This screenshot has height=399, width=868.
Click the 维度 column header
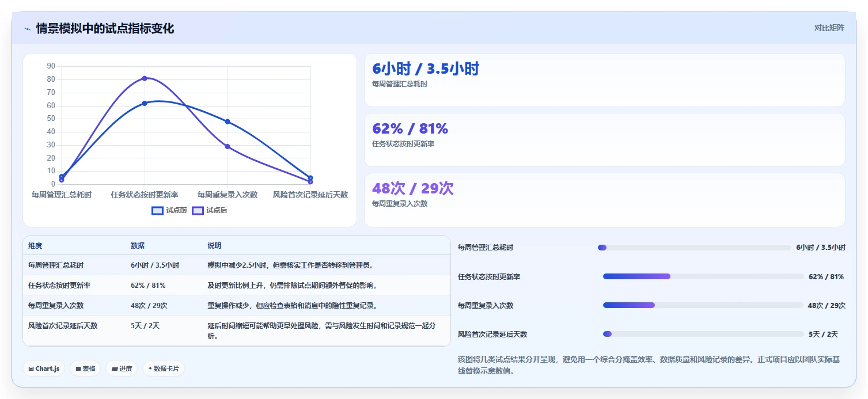click(35, 246)
